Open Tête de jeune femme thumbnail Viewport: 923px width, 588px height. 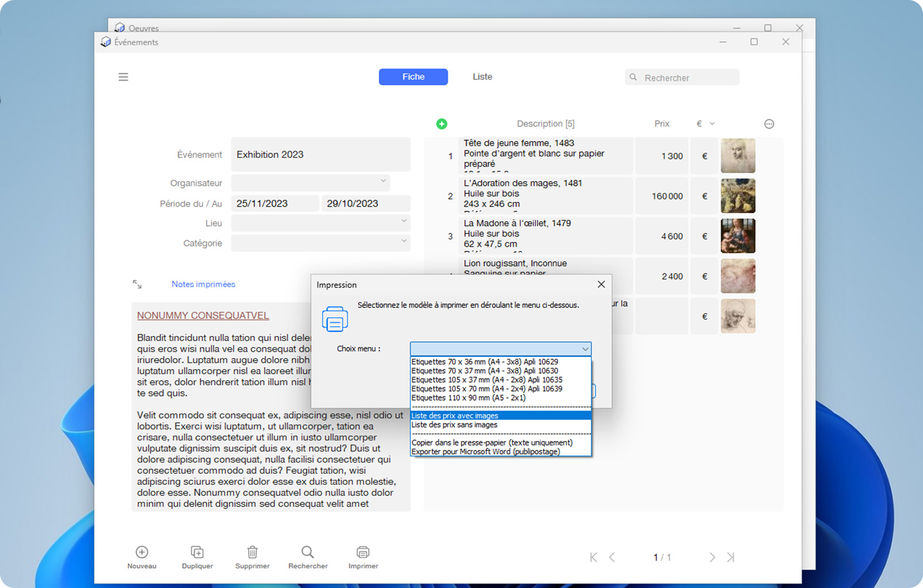point(738,156)
